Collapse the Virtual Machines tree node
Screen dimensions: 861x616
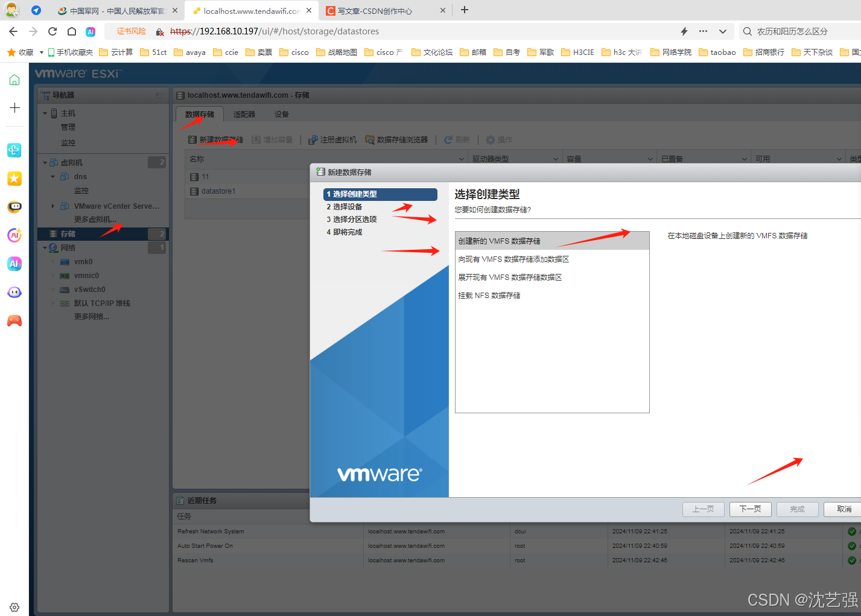point(45,163)
